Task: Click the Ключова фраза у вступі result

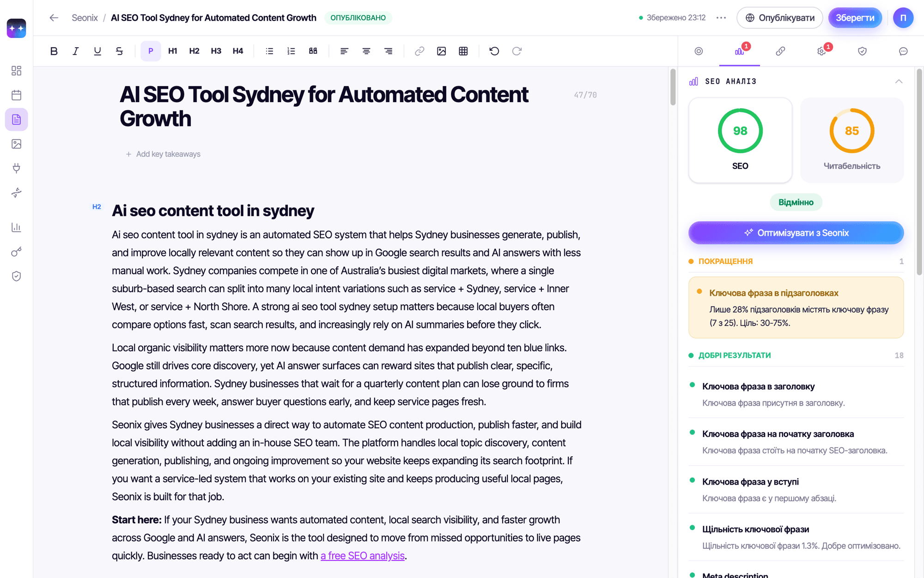Action: tap(796, 490)
